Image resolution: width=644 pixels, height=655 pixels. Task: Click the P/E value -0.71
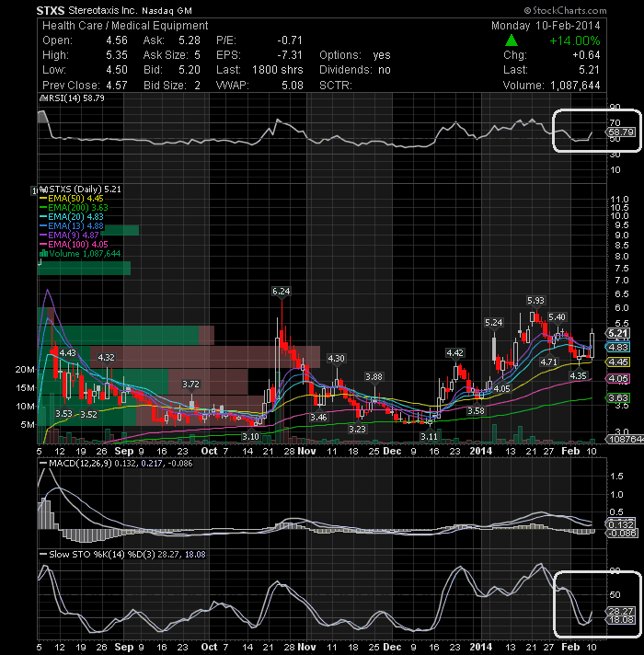[290, 40]
